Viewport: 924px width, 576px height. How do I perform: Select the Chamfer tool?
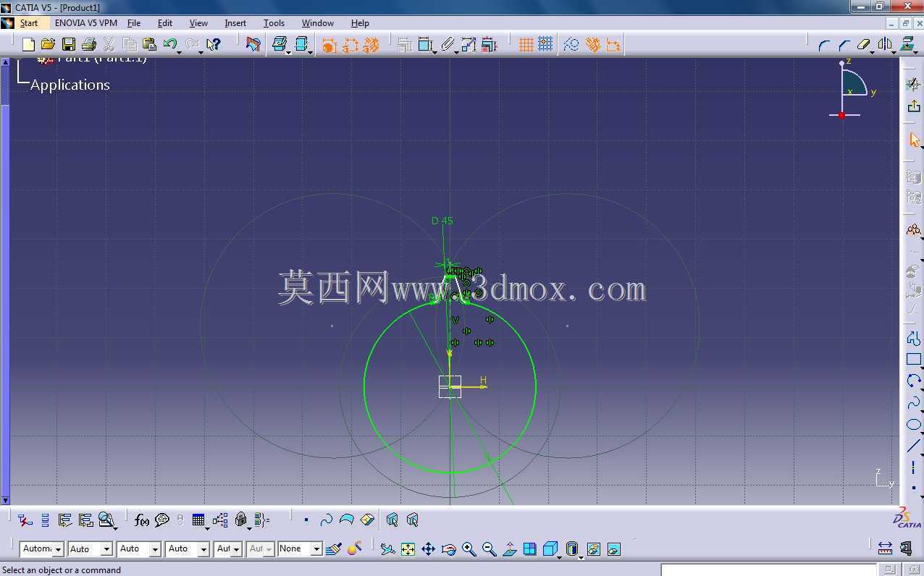tap(844, 45)
